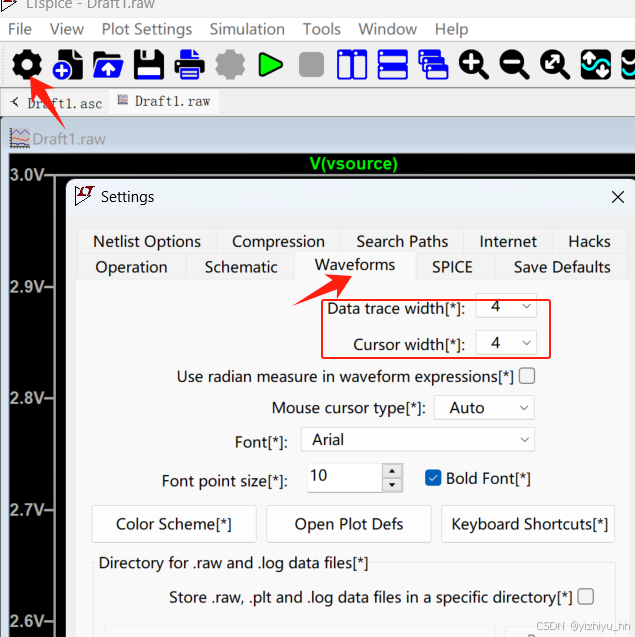Open the Window menu
Image resolution: width=635 pixels, height=637 pixels.
388,29
